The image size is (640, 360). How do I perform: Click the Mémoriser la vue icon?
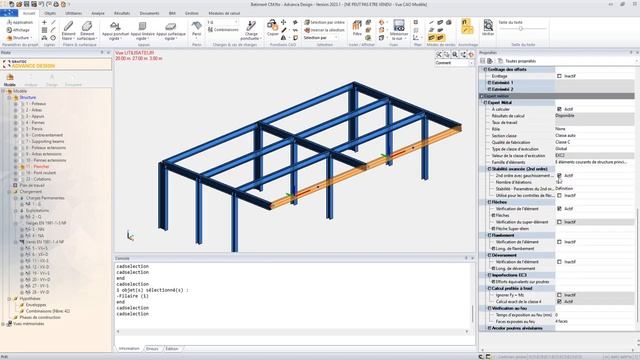click(399, 25)
